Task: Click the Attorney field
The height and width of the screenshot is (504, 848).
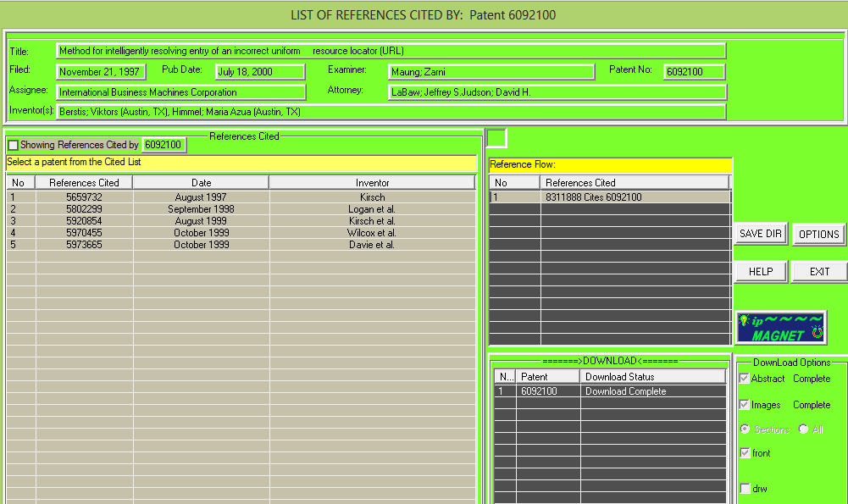Action: click(557, 92)
